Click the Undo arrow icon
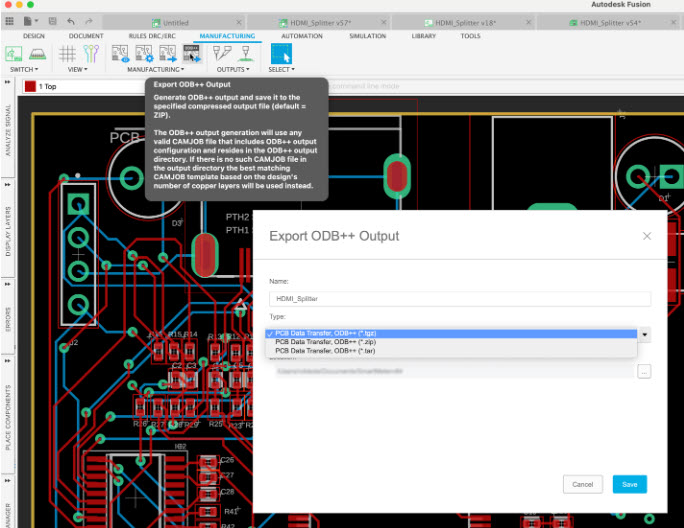Screen dimensions: 684x528 pyautogui.click(x=71, y=20)
